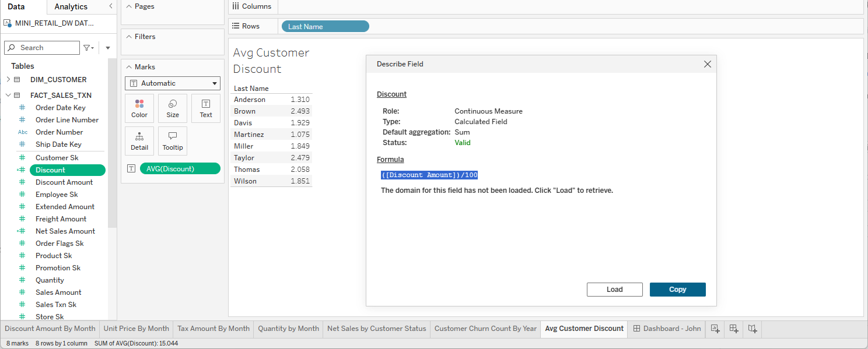Click the Color marks card icon

click(139, 108)
